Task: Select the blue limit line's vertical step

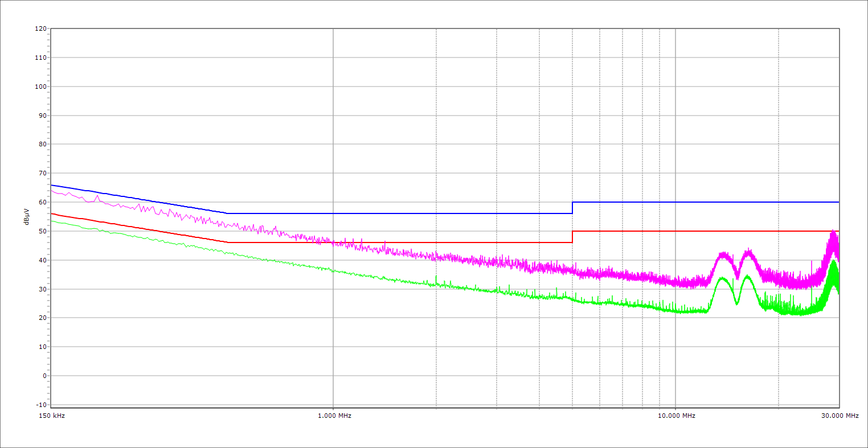Action: (x=572, y=208)
